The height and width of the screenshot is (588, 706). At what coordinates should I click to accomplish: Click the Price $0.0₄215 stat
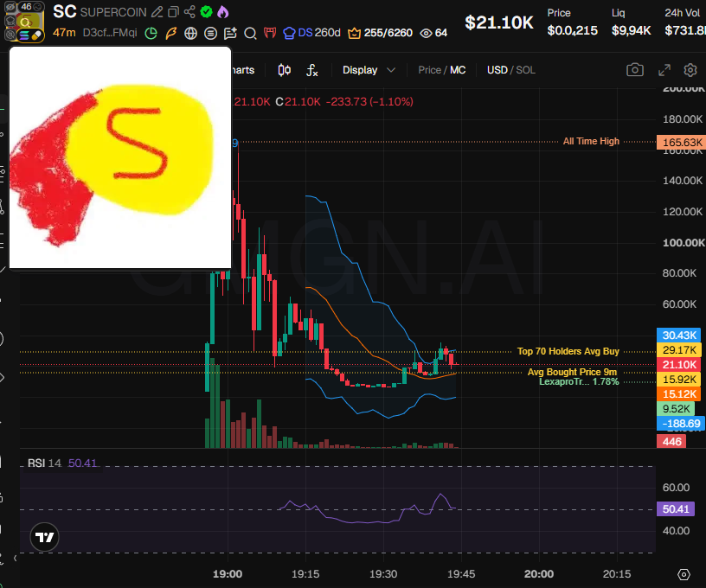[572, 22]
